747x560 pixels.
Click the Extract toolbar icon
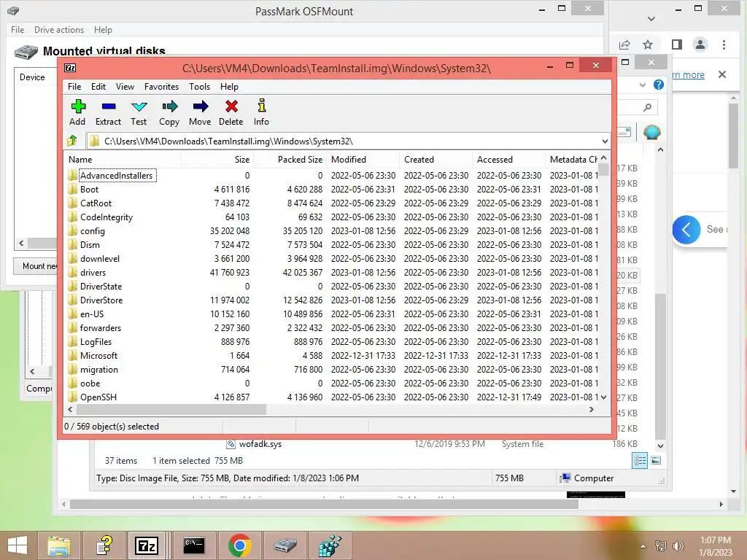109,106
